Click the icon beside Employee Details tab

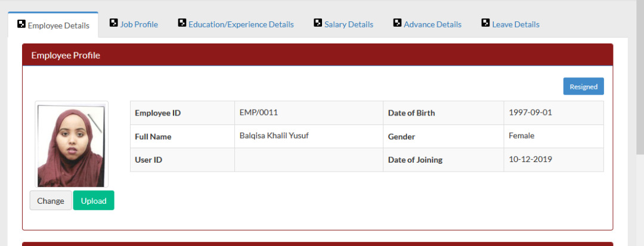pos(21,24)
